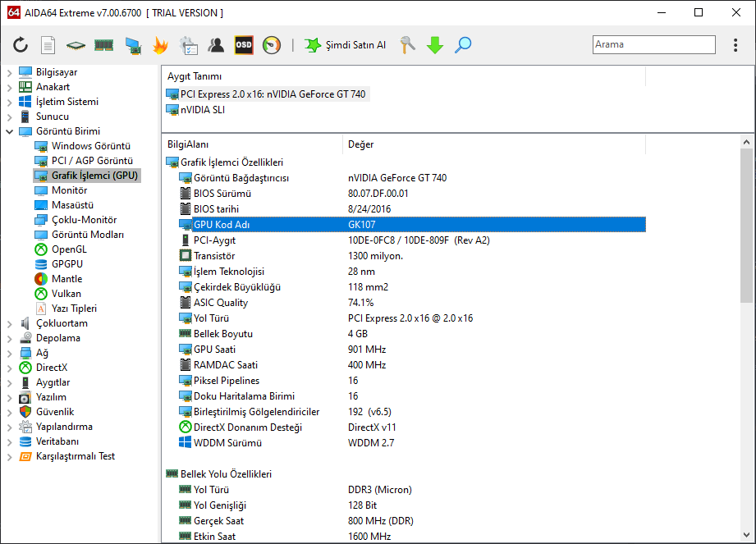Image resolution: width=756 pixels, height=544 pixels.
Task: Click the user silhouette toolbar icon
Action: click(216, 45)
